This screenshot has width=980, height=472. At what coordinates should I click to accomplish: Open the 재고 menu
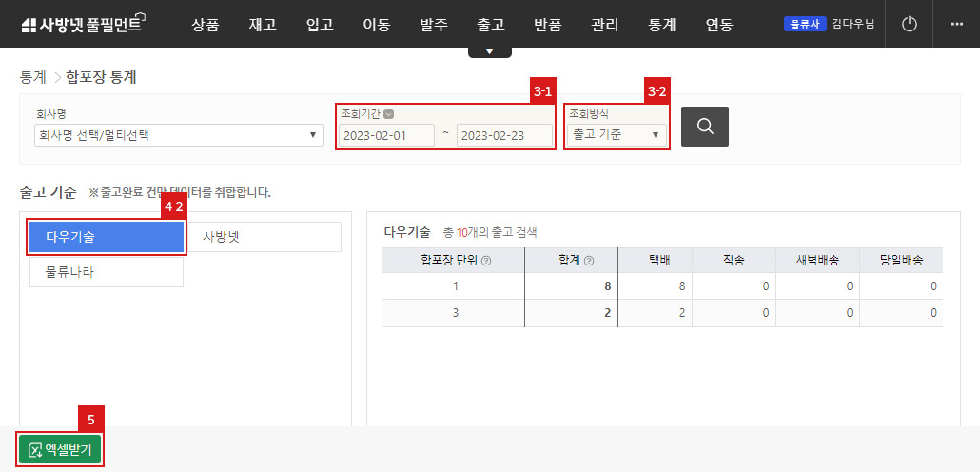click(x=263, y=25)
